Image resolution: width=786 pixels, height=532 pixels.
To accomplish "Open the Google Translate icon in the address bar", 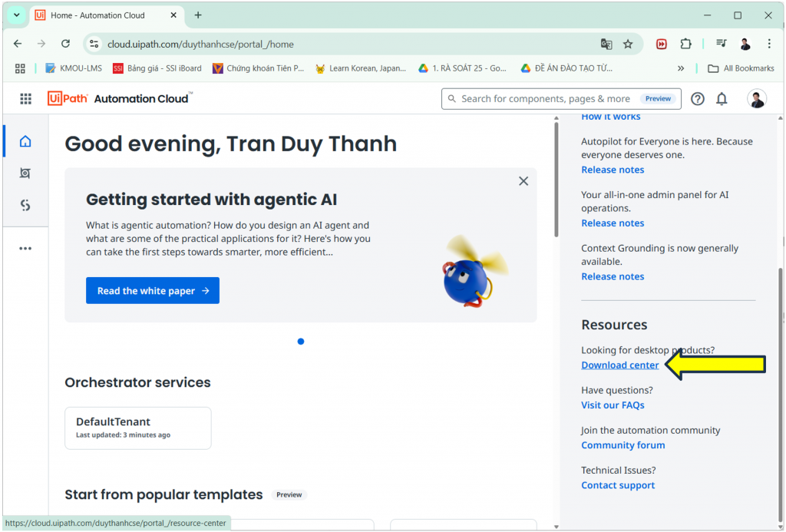I will point(606,44).
